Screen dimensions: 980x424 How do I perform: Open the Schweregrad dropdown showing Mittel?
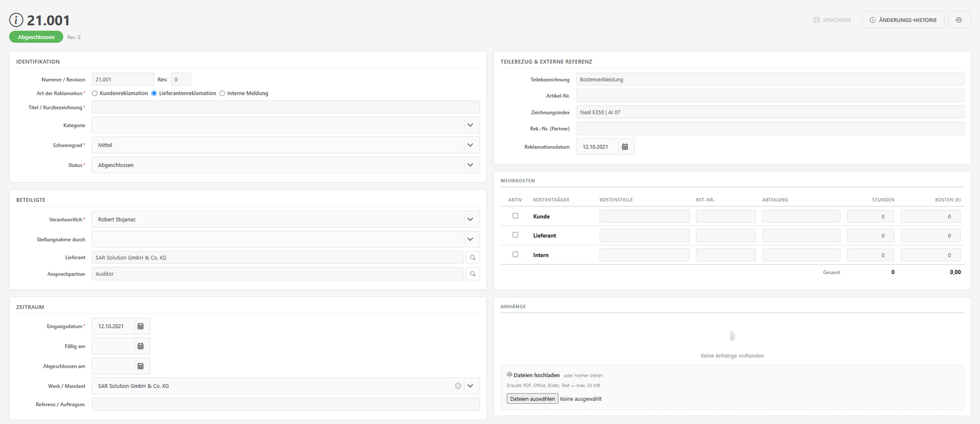(x=285, y=145)
